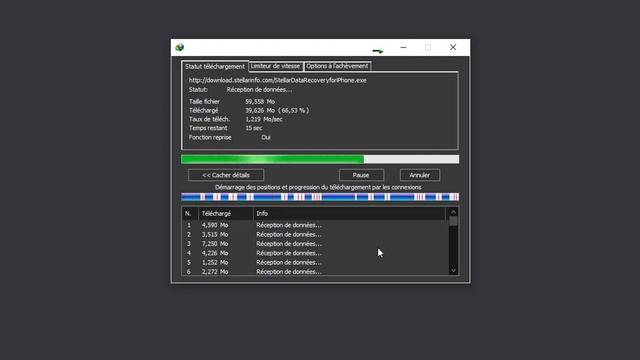Select connection row 4 with 4,226 Mo
This screenshot has height=360, width=640.
pyautogui.click(x=315, y=253)
